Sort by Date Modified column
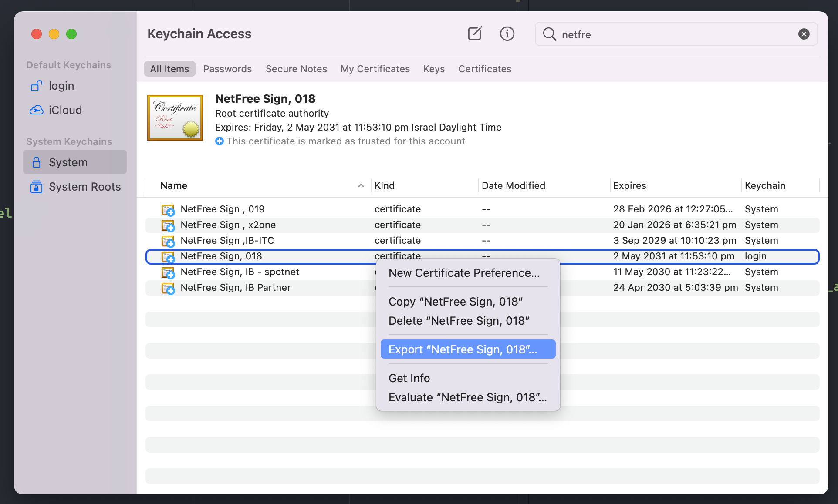838x504 pixels. [514, 185]
